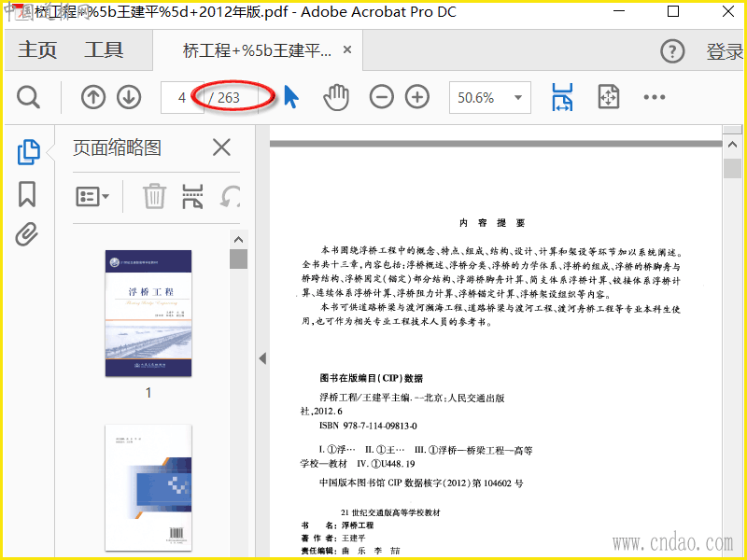This screenshot has width=747, height=560.
Task: Click document scroll up arrow
Action: coord(732,145)
